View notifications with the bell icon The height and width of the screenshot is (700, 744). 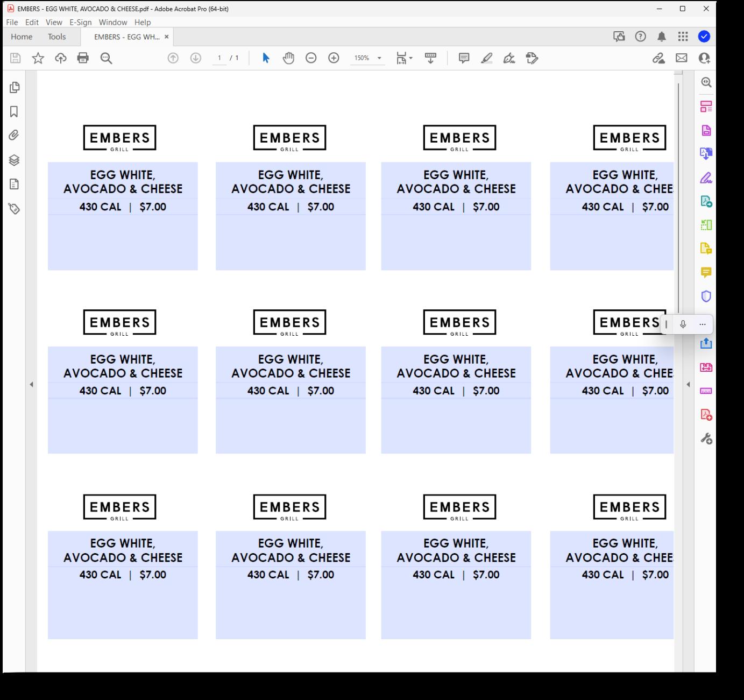tap(662, 37)
